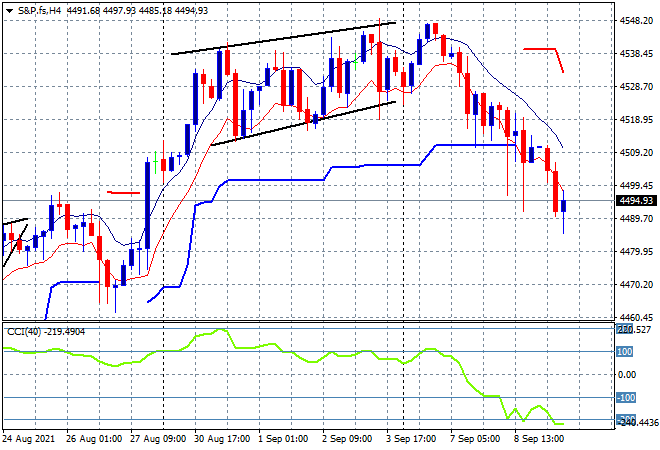Click the 30 Aug 17:00 time label
The height and width of the screenshot is (450, 660).
[x=222, y=439]
